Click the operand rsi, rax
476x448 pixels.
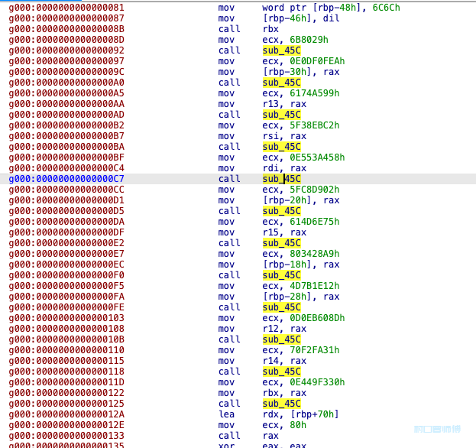(x=284, y=136)
